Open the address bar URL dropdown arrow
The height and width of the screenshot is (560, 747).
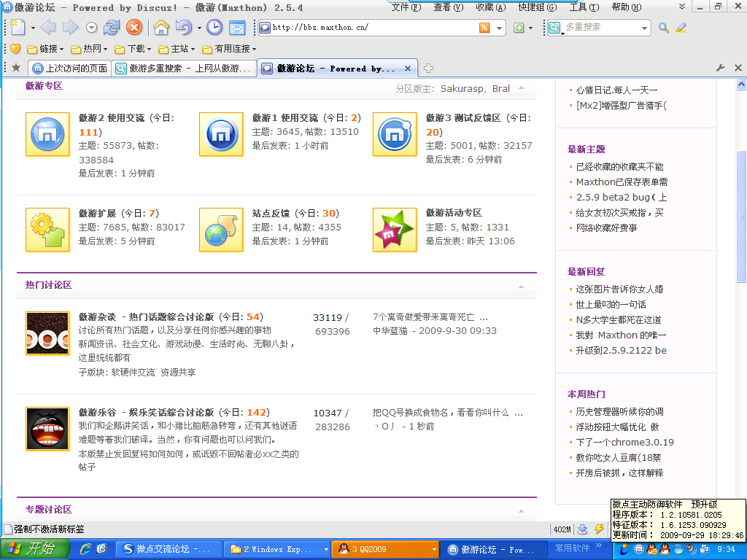pyautogui.click(x=499, y=28)
